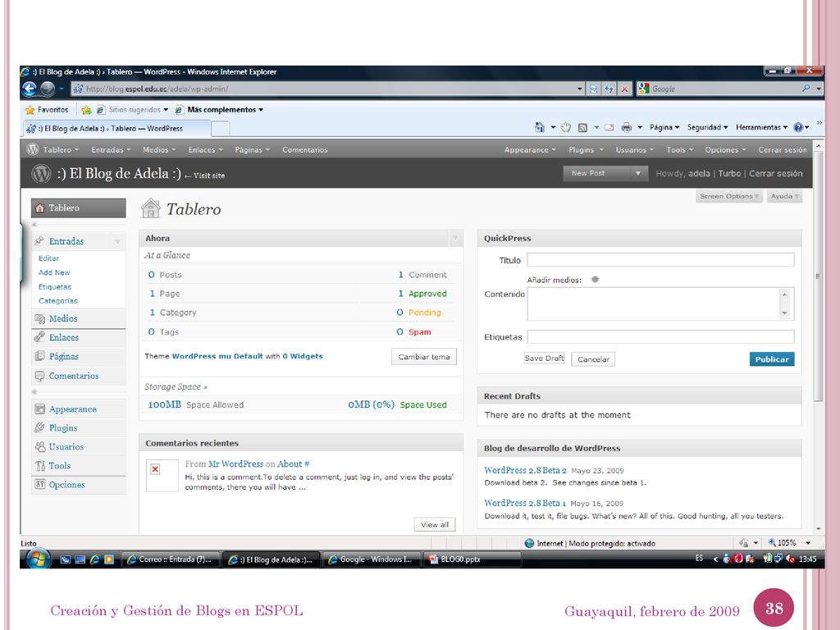Image resolution: width=840 pixels, height=630 pixels.
Task: Switch to BLOG0.pptx in the taskbar
Action: tap(472, 559)
